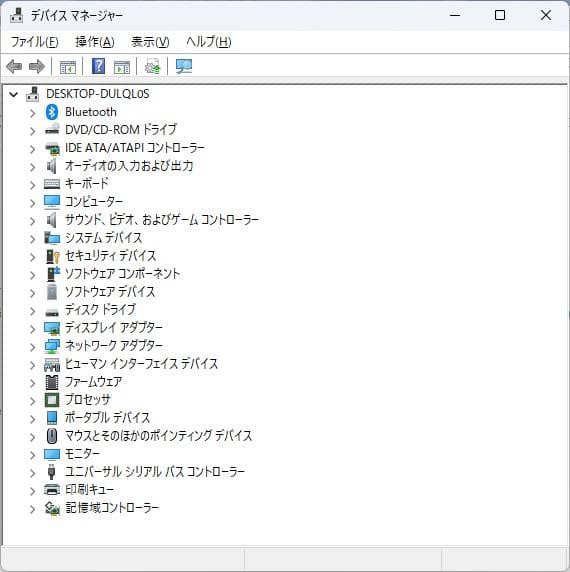570x572 pixels.
Task: Expand the DVD/CD-ROM ドライブ chevron
Action: pos(32,131)
